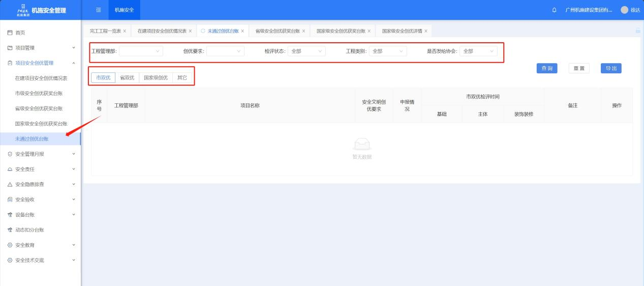Click the 设备台账 sidebar icon
The width and height of the screenshot is (644, 286).
click(x=10, y=214)
